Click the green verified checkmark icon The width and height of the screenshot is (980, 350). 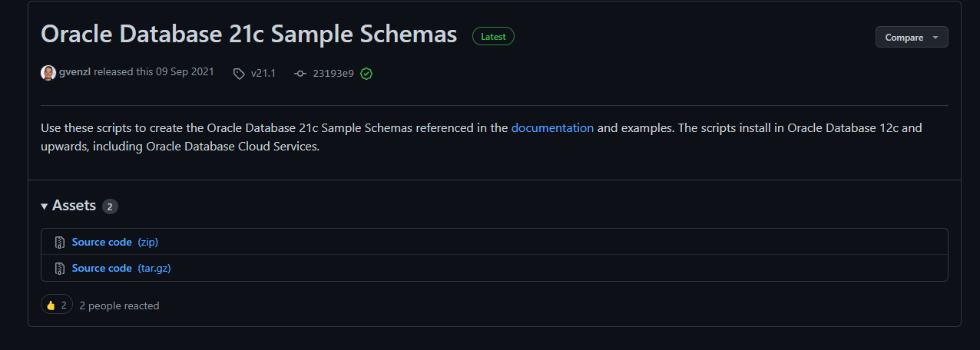(366, 74)
